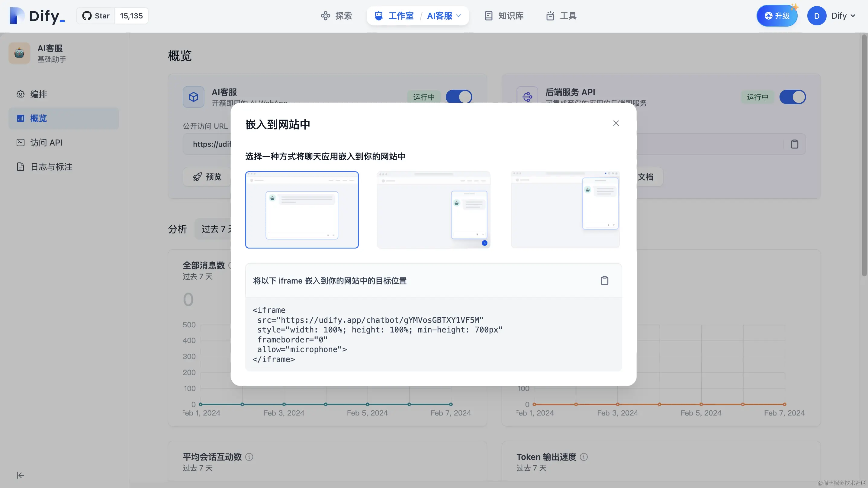Screen dimensions: 868x488
Task: Close the embed-to-website dialog
Action: coord(616,123)
